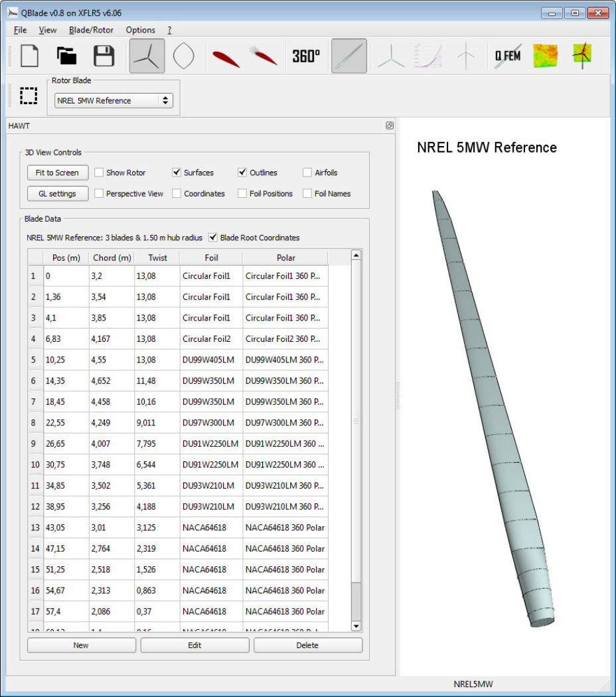Screen dimensions: 616x697
Task: Toggle the Perspective View checkbox
Action: coord(99,193)
